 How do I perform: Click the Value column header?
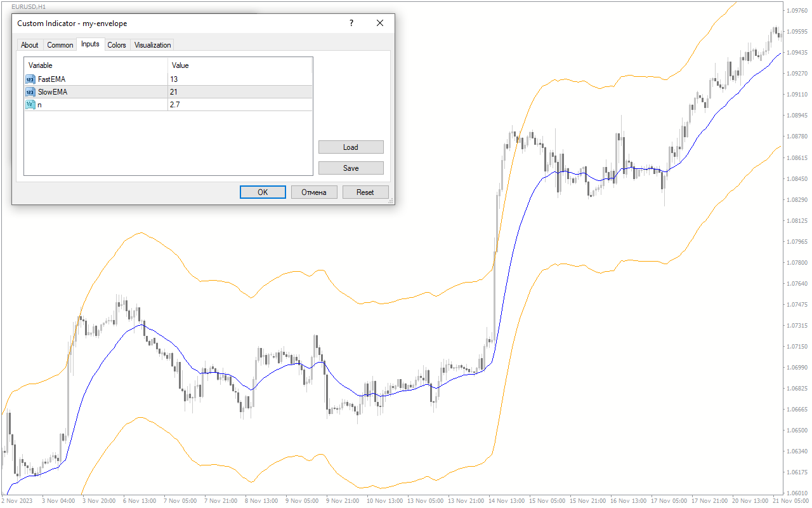coord(240,65)
